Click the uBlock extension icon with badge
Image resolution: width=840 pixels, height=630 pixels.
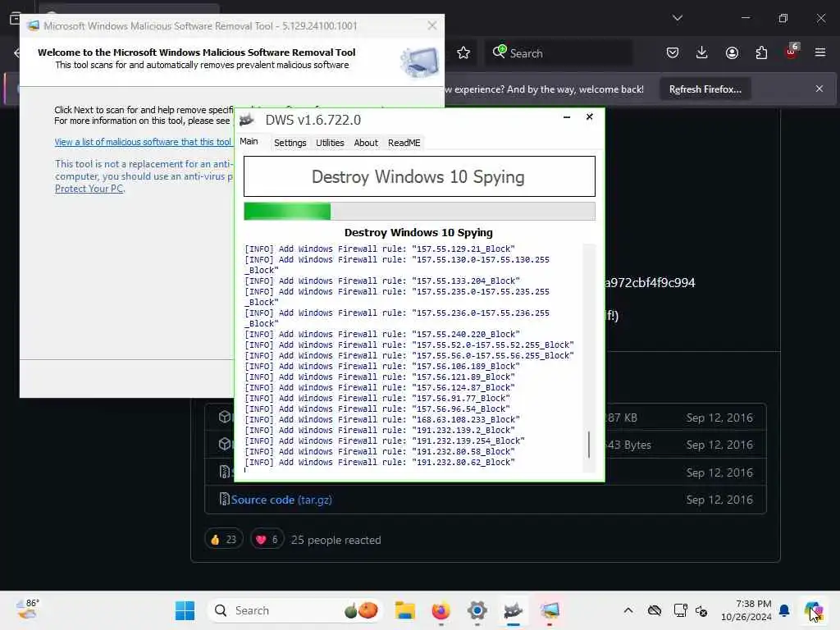pyautogui.click(x=792, y=52)
